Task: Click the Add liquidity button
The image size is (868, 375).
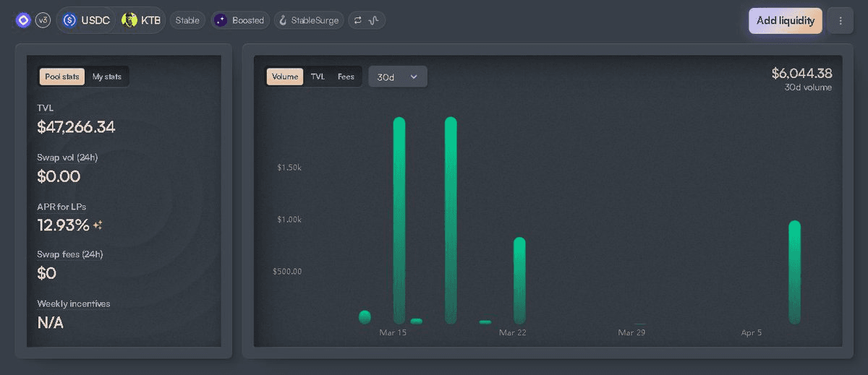Action: tap(785, 21)
